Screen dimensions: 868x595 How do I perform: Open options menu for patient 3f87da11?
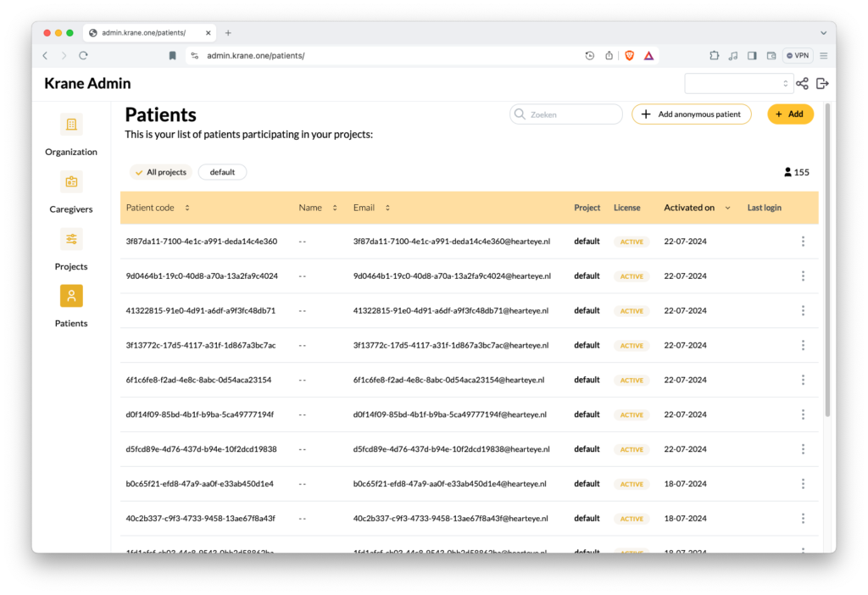click(803, 242)
